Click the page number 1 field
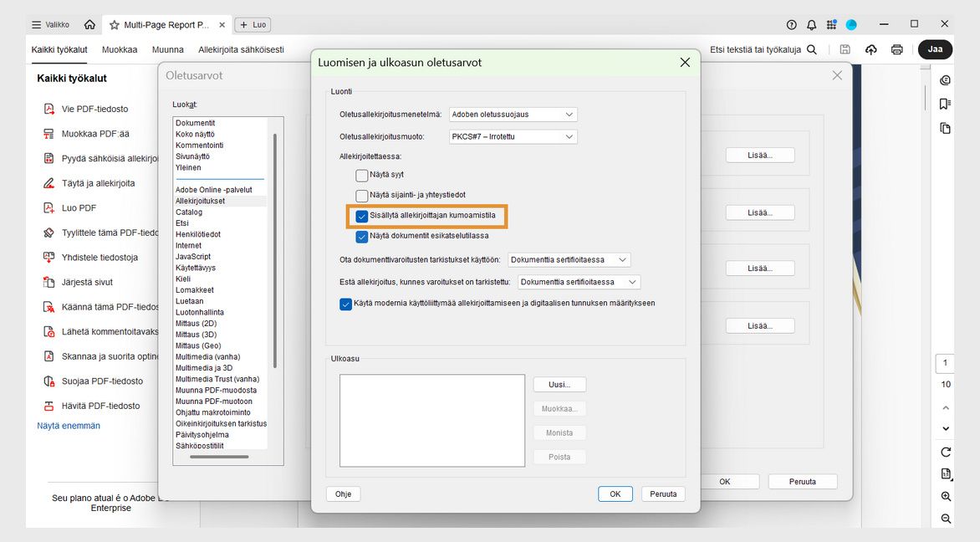The width and height of the screenshot is (980, 542). coord(945,363)
